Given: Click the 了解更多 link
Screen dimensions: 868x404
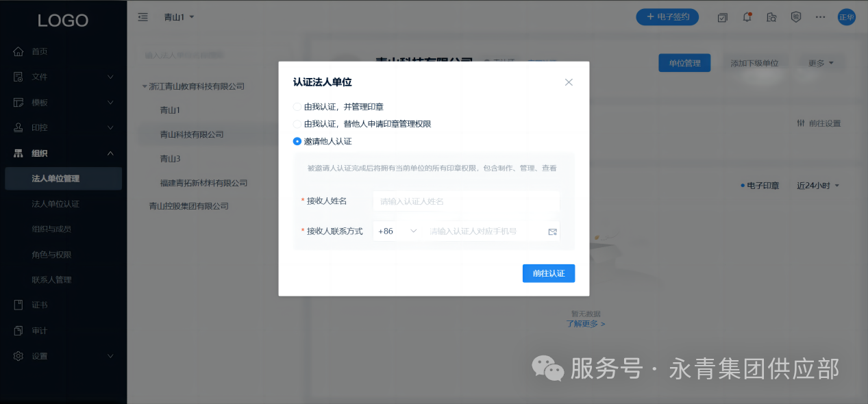Looking at the screenshot, I should coord(585,324).
